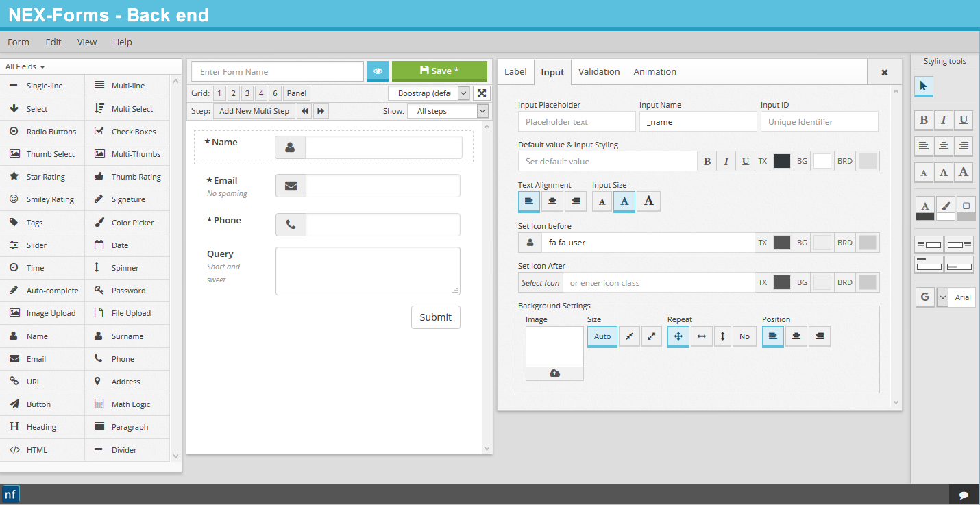Go to next step with double-right arrows
This screenshot has width=980, height=505.
point(321,111)
